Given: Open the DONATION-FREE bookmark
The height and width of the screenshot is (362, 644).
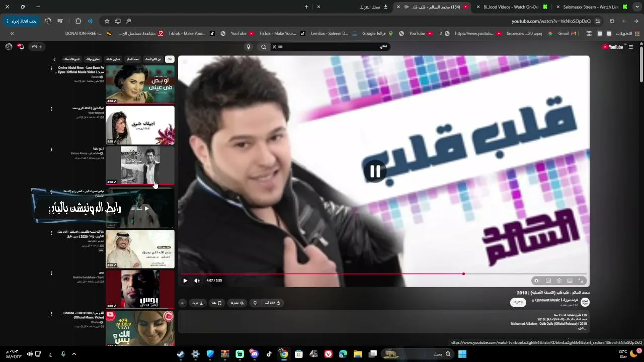Looking at the screenshot, I should pyautogui.click(x=89, y=34).
